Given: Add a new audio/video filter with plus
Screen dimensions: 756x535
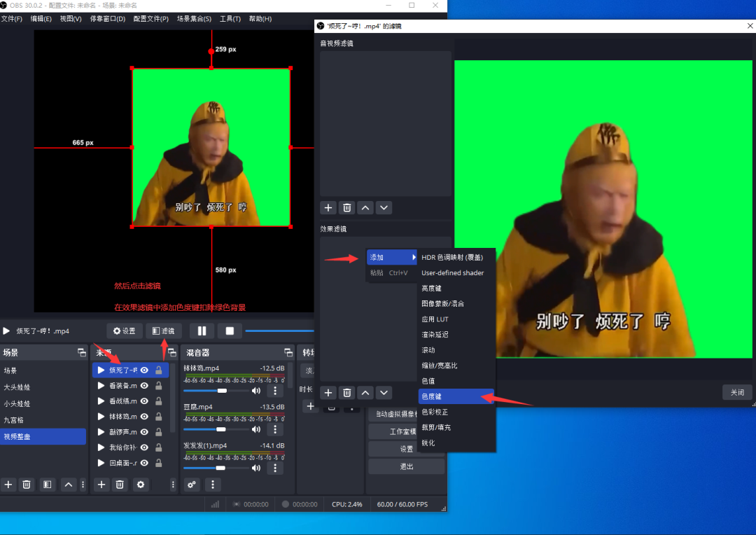Looking at the screenshot, I should click(x=328, y=208).
